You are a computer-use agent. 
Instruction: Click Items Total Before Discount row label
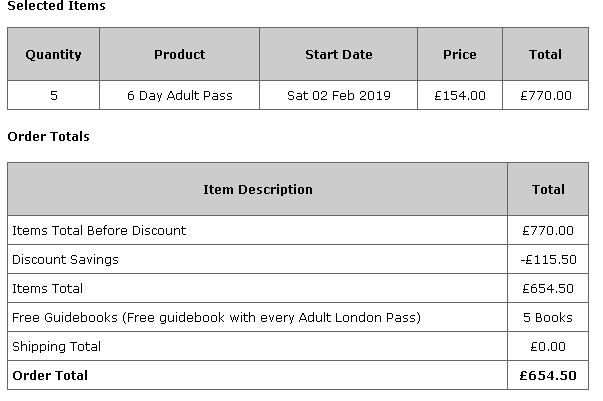pos(99,230)
